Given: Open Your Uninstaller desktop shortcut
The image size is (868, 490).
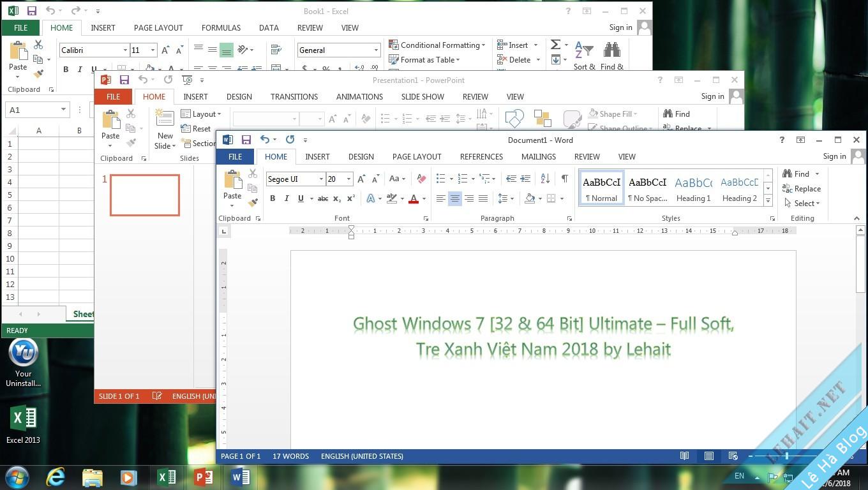Looking at the screenshot, I should tap(24, 362).
